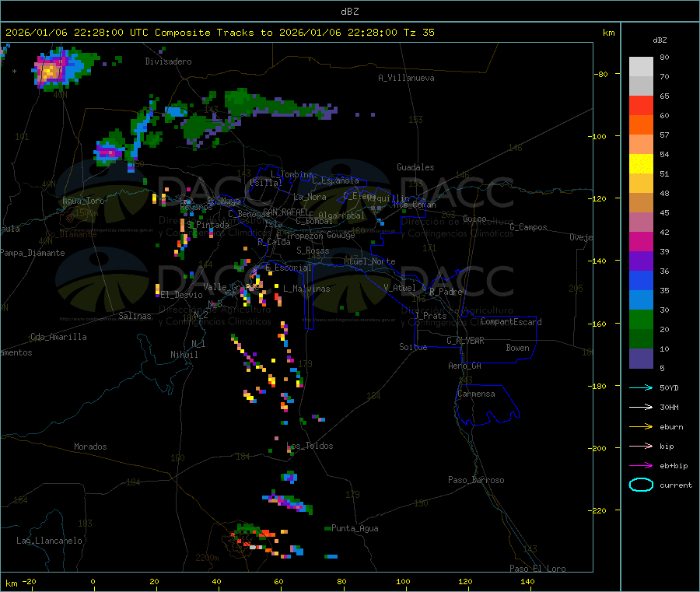Pick the green 20-30 dBZ swatch

click(x=641, y=319)
